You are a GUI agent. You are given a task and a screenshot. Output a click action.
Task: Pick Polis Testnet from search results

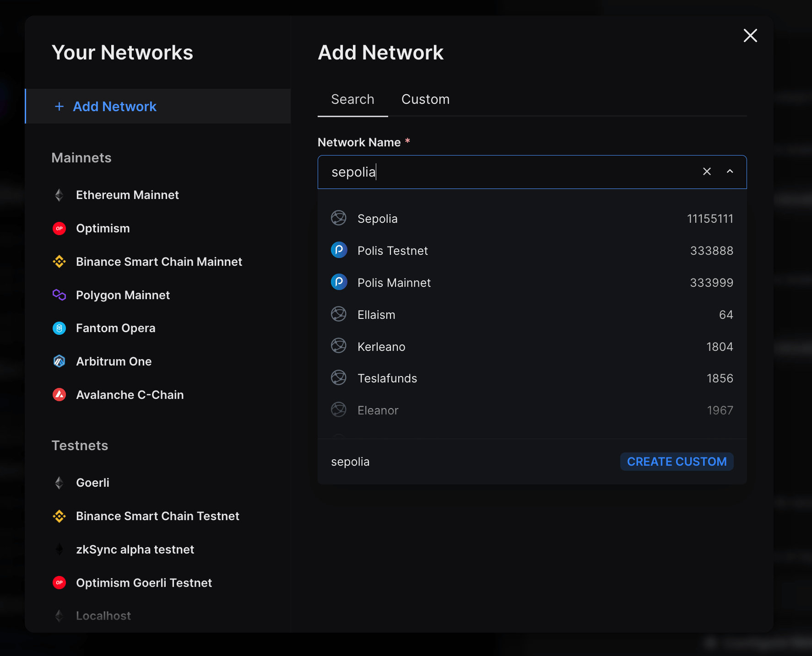point(532,251)
